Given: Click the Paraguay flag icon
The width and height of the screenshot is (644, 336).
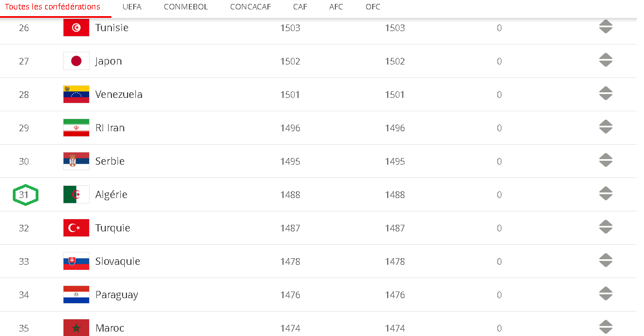Looking at the screenshot, I should coord(76,295).
